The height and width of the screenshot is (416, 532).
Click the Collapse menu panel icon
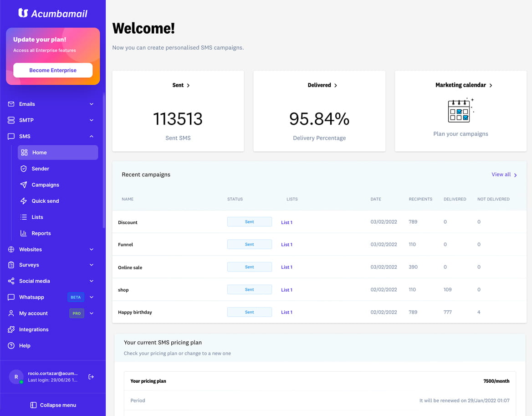pos(33,405)
